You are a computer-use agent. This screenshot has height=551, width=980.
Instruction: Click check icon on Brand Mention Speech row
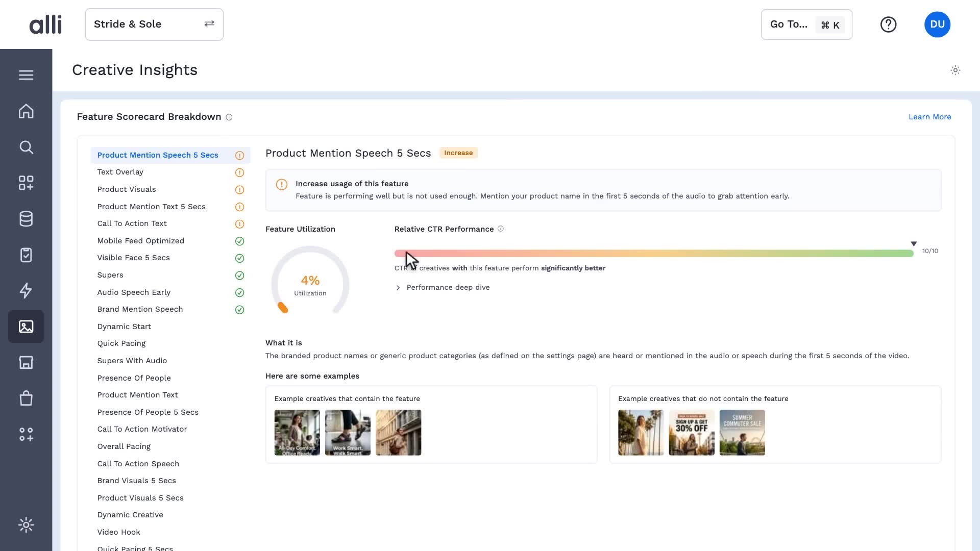point(239,310)
